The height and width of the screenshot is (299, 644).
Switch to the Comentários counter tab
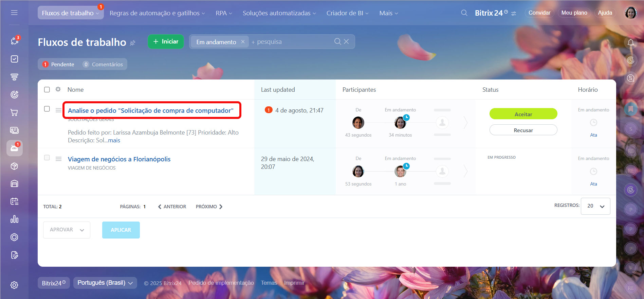[x=103, y=64]
